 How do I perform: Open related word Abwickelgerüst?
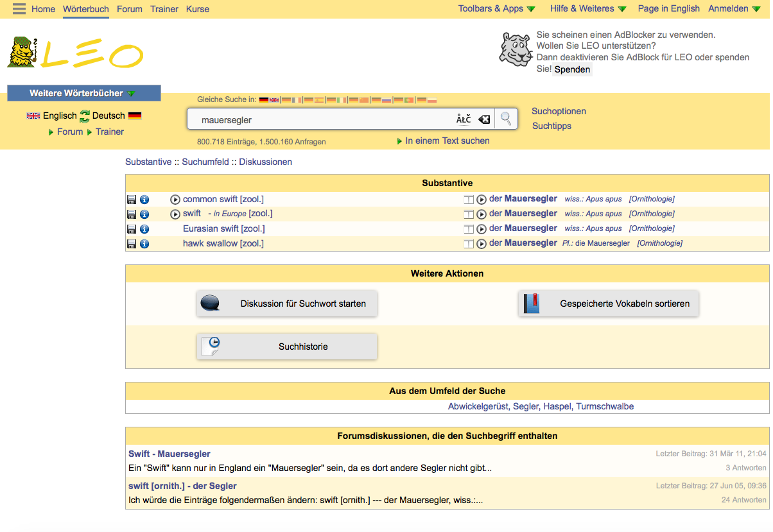(x=478, y=406)
